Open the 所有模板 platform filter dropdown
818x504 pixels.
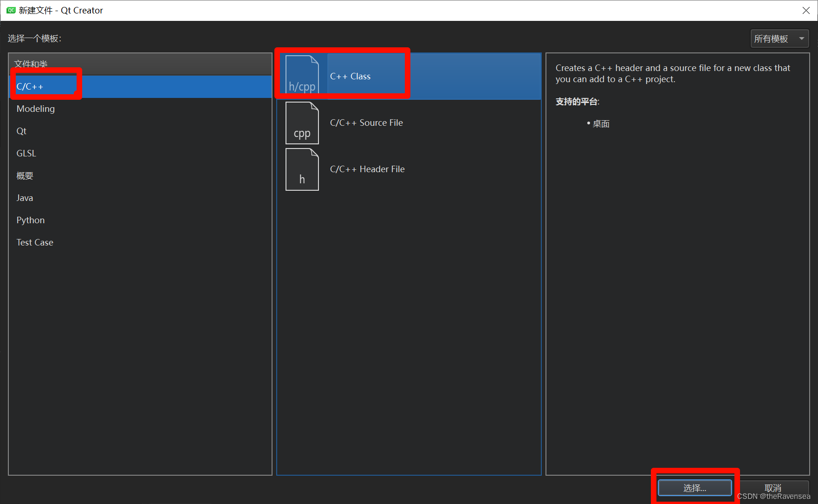pyautogui.click(x=779, y=39)
